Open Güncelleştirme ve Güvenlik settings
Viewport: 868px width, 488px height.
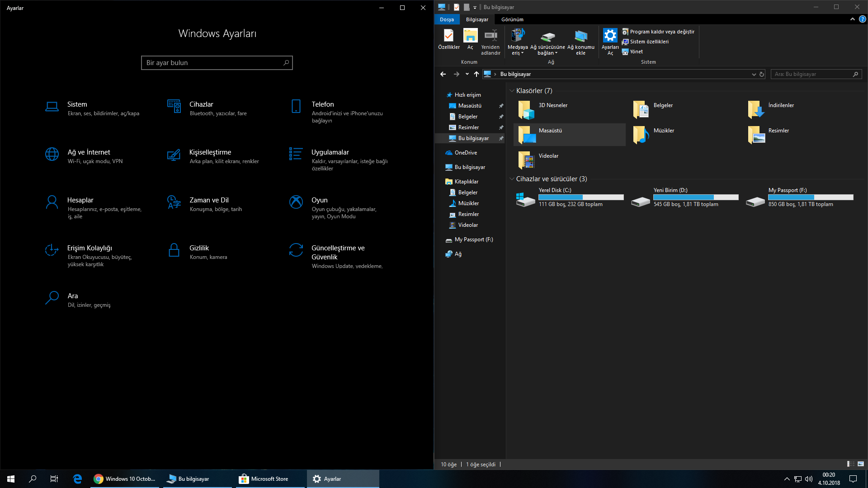click(336, 257)
